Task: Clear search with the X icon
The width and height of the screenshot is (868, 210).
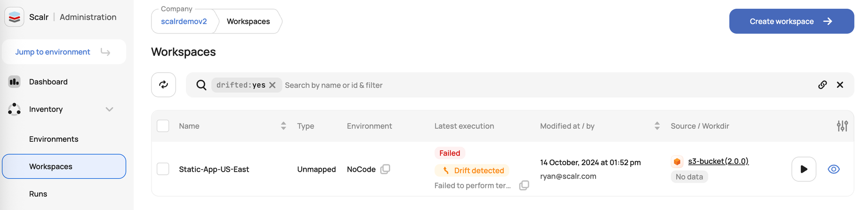Action: point(840,85)
